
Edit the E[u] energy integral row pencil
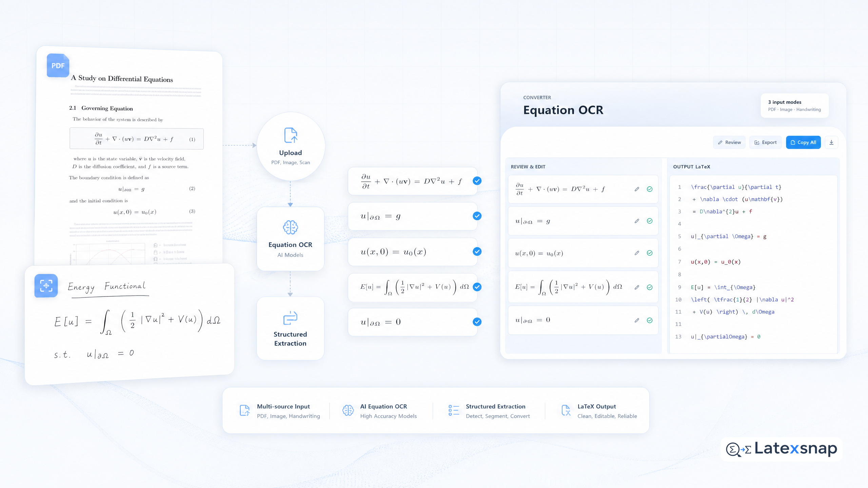[637, 287]
